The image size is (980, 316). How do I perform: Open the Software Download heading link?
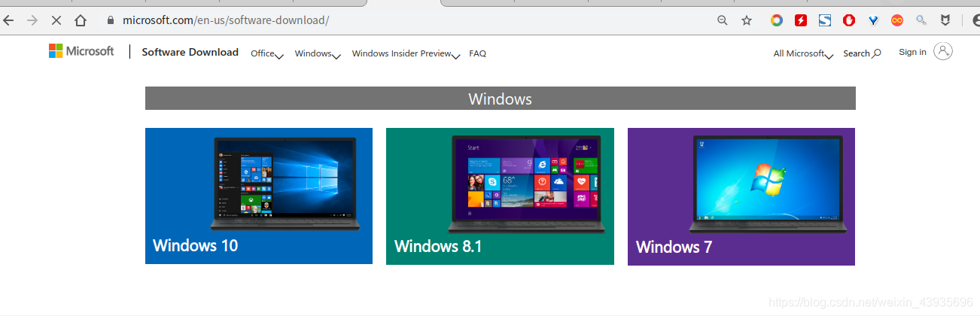point(190,52)
